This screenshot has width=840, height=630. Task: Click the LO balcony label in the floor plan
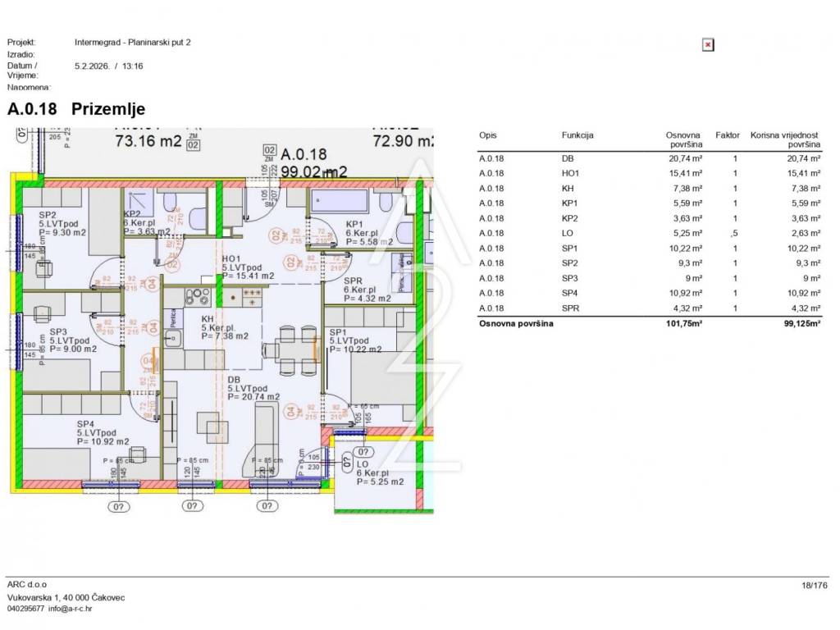pos(363,464)
